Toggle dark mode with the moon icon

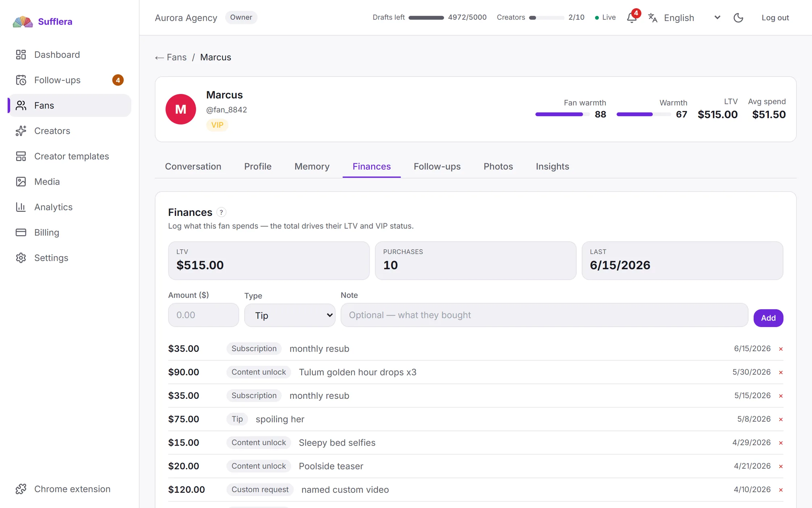click(x=738, y=18)
